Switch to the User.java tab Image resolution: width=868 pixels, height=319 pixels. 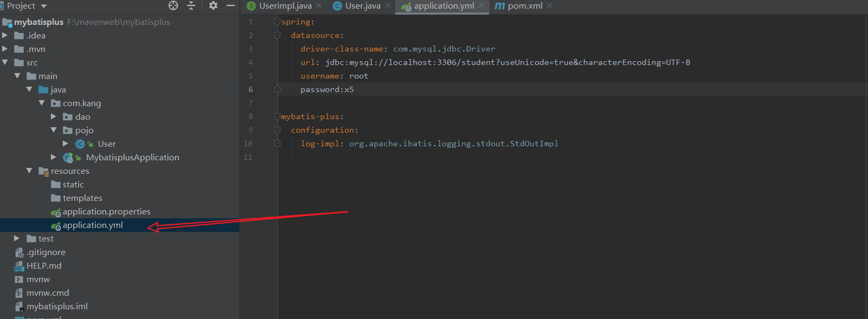point(363,6)
